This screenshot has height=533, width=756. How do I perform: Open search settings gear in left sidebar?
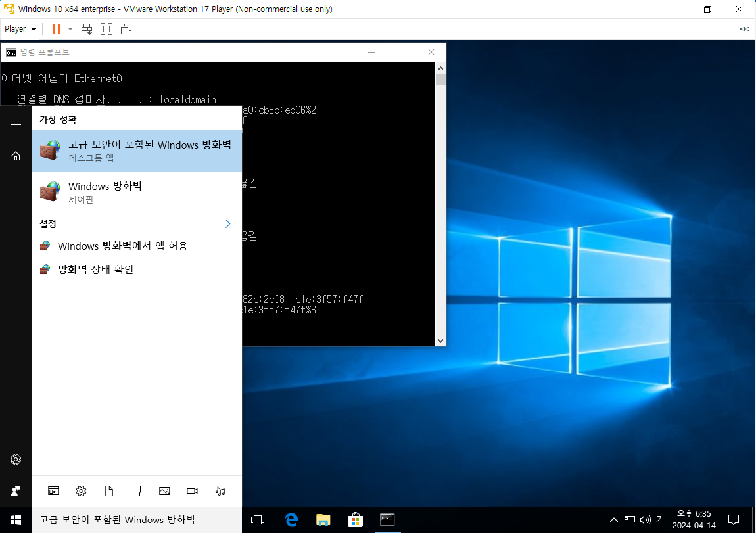coord(15,459)
